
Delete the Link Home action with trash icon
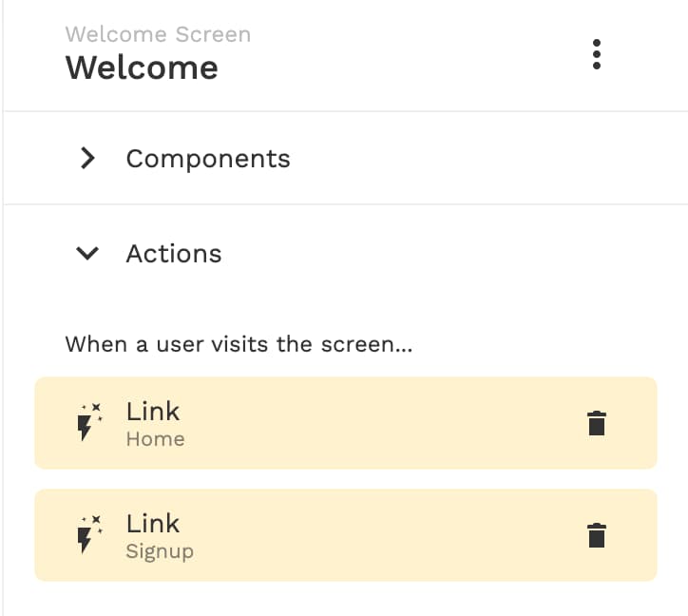(596, 423)
